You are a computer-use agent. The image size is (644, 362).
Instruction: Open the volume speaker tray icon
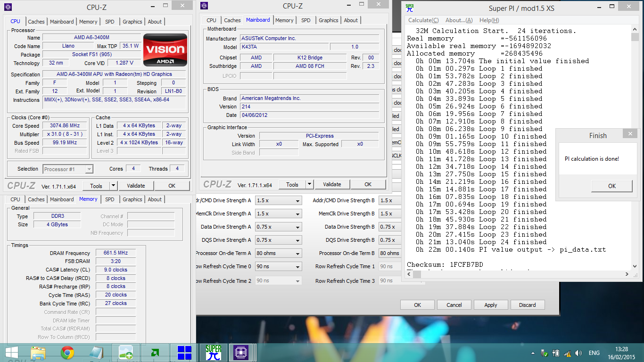pyautogui.click(x=578, y=353)
